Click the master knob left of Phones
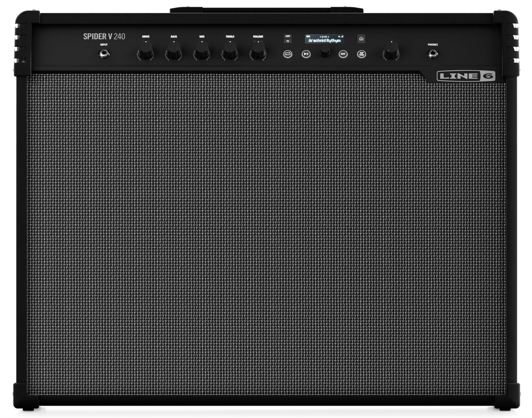 coord(391,53)
